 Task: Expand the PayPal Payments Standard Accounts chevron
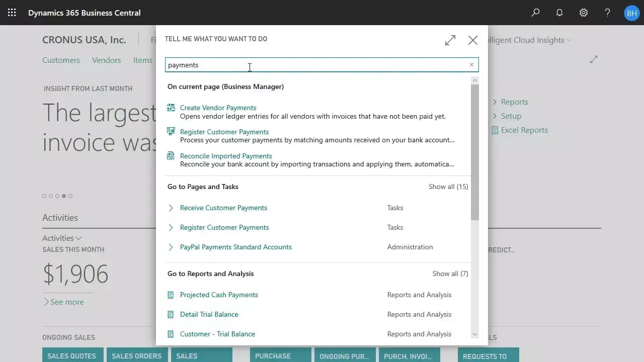point(171,247)
